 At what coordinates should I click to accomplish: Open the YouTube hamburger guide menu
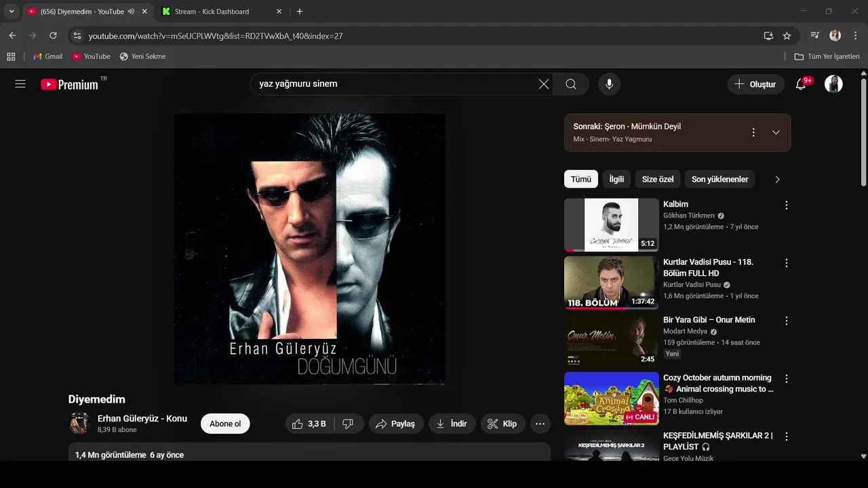click(20, 84)
